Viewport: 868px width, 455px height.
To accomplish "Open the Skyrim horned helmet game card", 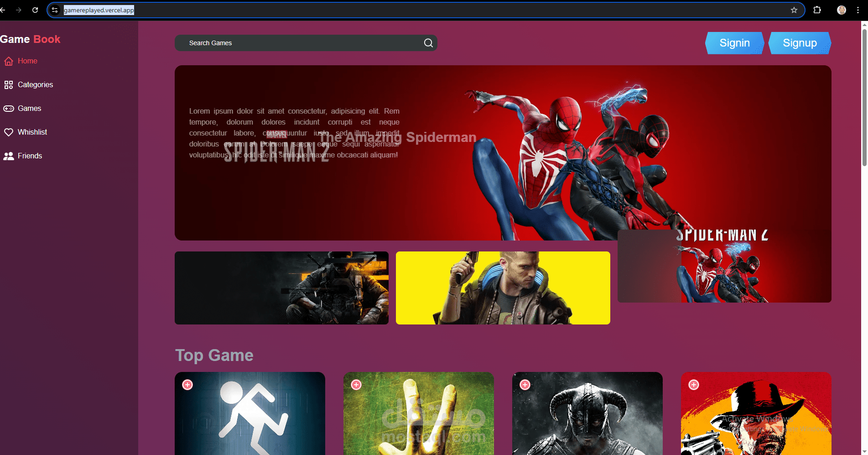I will tap(587, 413).
